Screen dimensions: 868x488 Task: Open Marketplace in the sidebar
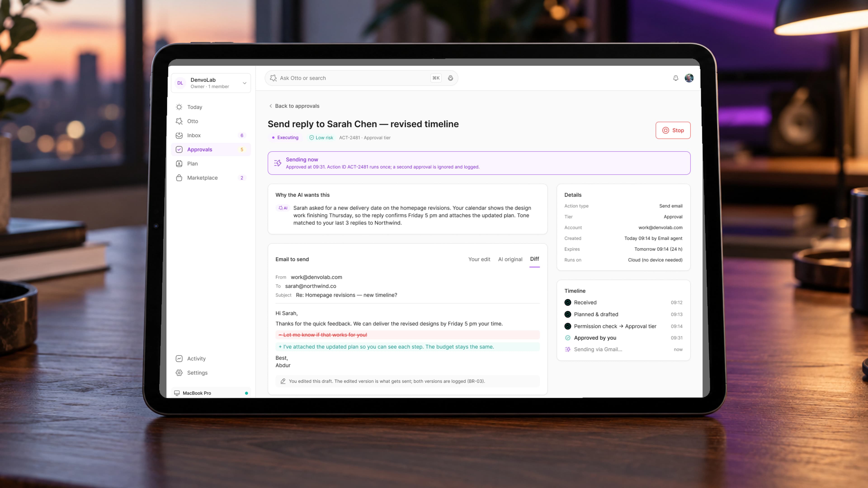(211, 178)
